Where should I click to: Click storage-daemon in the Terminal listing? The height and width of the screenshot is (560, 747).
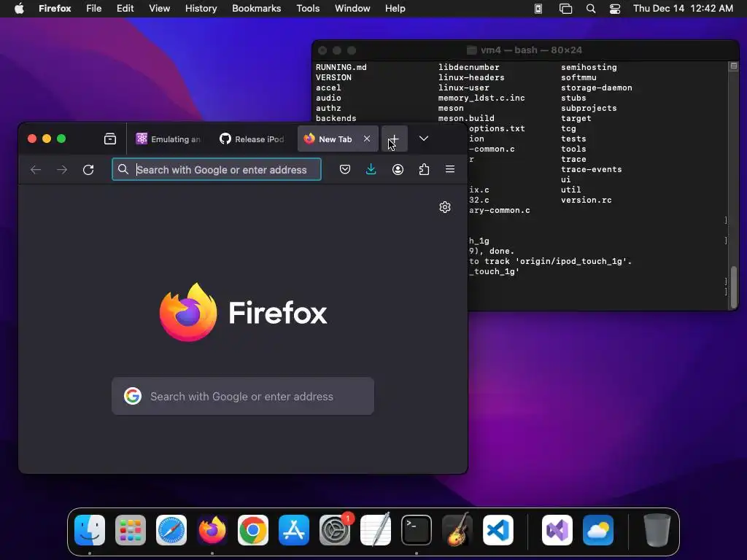(597, 87)
